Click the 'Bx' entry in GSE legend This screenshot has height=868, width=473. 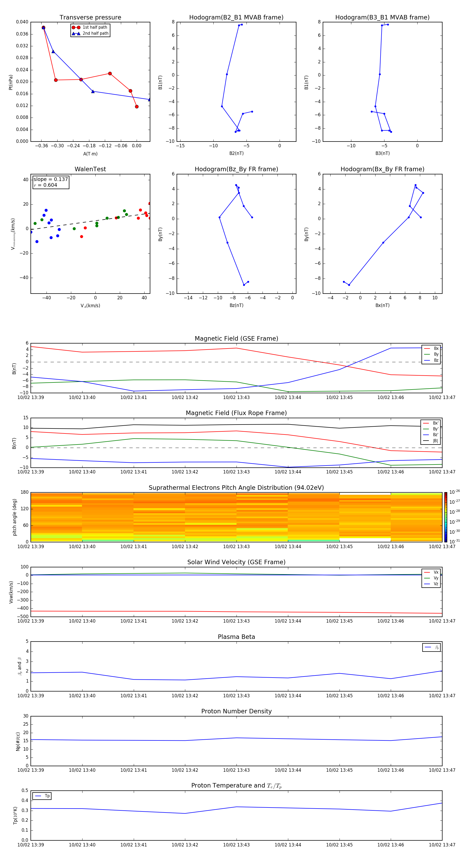(431, 349)
